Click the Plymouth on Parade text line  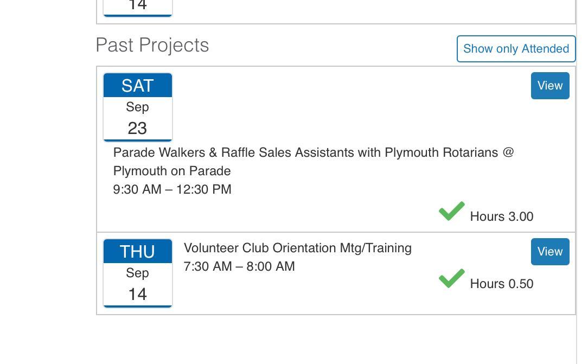pos(172,171)
